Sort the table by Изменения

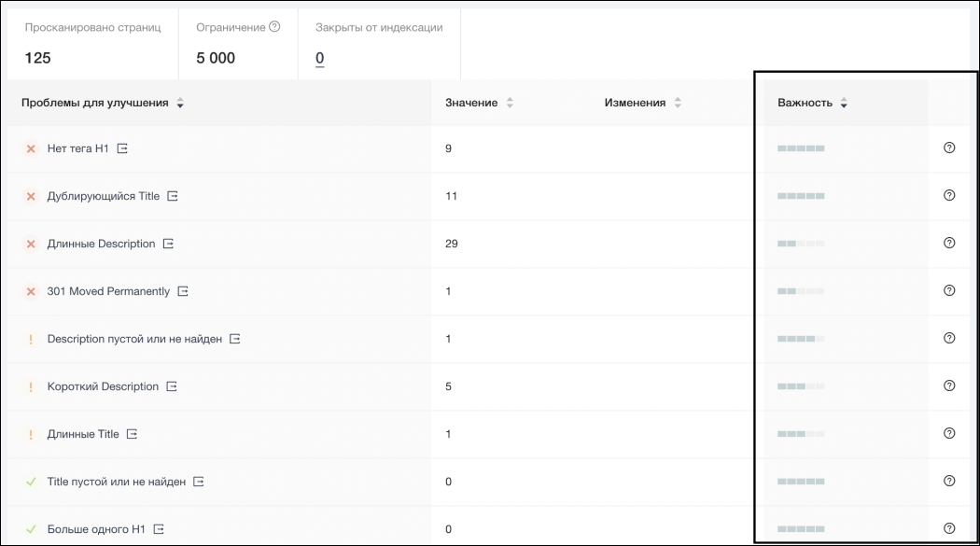point(678,104)
